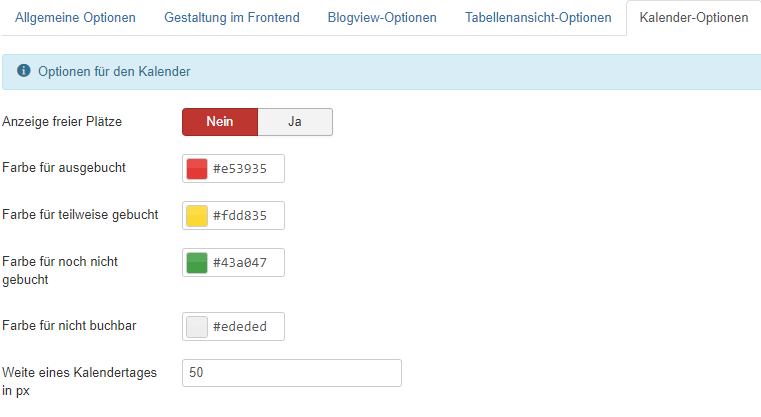Viewport: 761px width, 417px height.
Task: Click into the #43a047 color value field
Action: [x=246, y=262]
